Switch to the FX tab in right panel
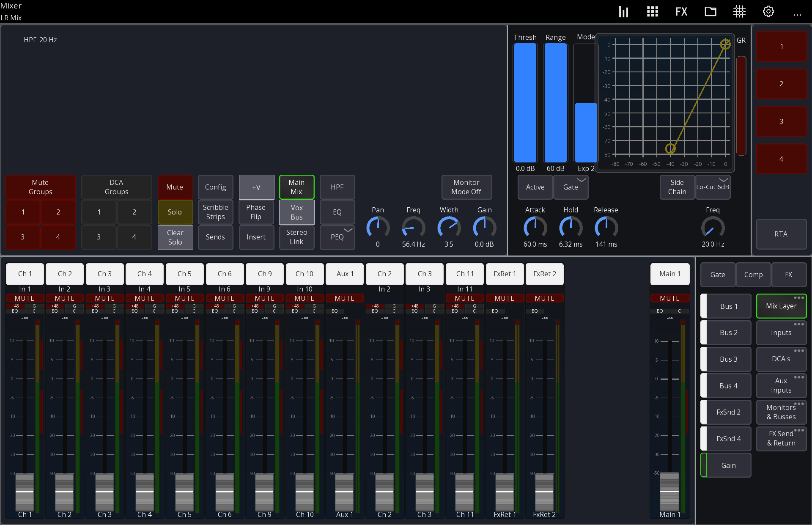The height and width of the screenshot is (525, 812). pyautogui.click(x=789, y=275)
